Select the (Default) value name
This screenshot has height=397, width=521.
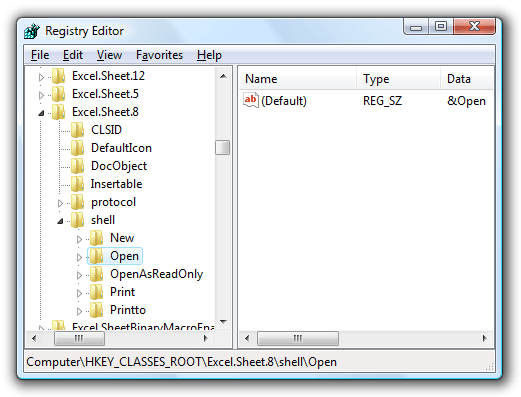284,101
